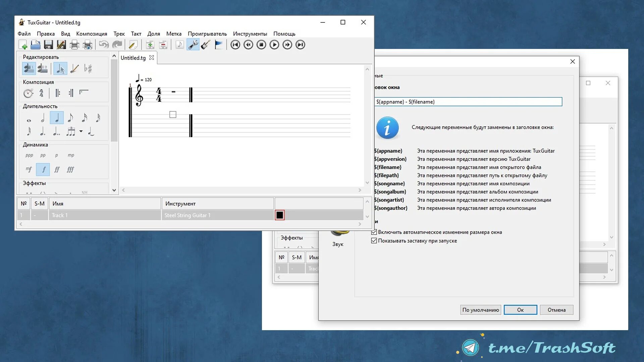Undo the last action with curved arrow
Screen dimensions: 644x362
tap(104, 45)
